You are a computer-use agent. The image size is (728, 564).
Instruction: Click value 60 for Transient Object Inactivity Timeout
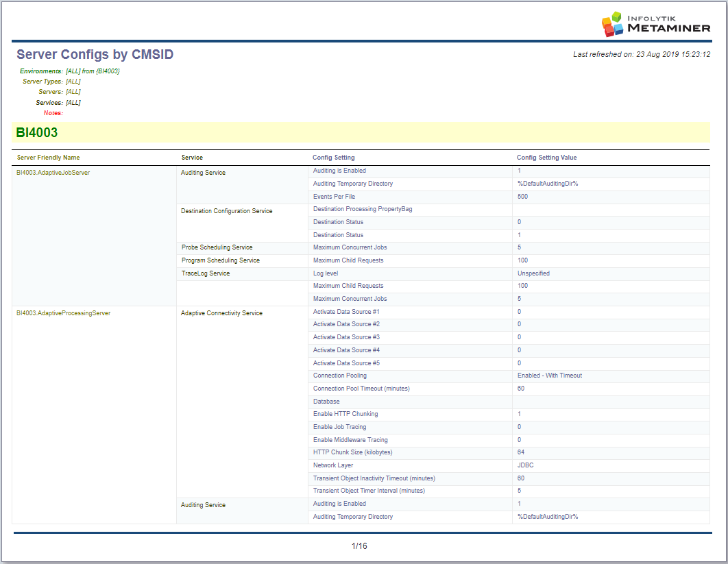(x=521, y=478)
